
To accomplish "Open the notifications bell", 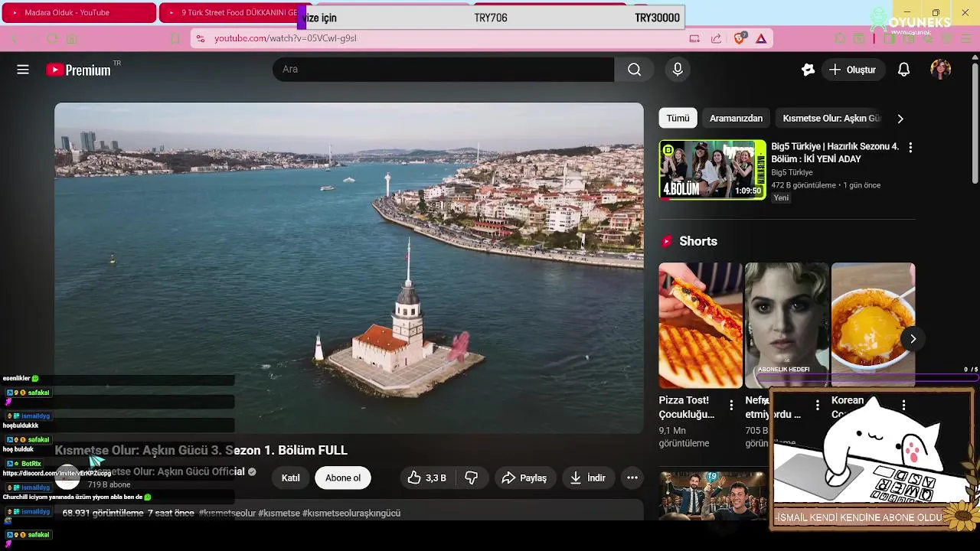I will tap(903, 70).
